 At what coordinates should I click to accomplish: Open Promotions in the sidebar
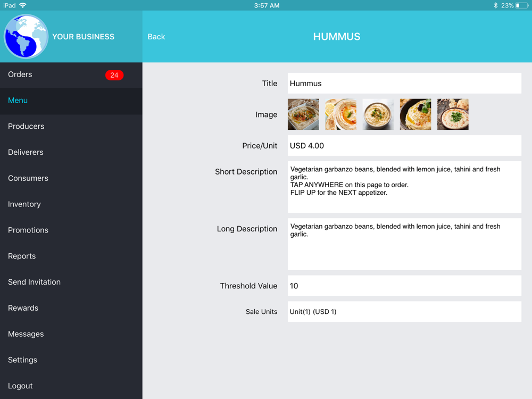(71, 230)
